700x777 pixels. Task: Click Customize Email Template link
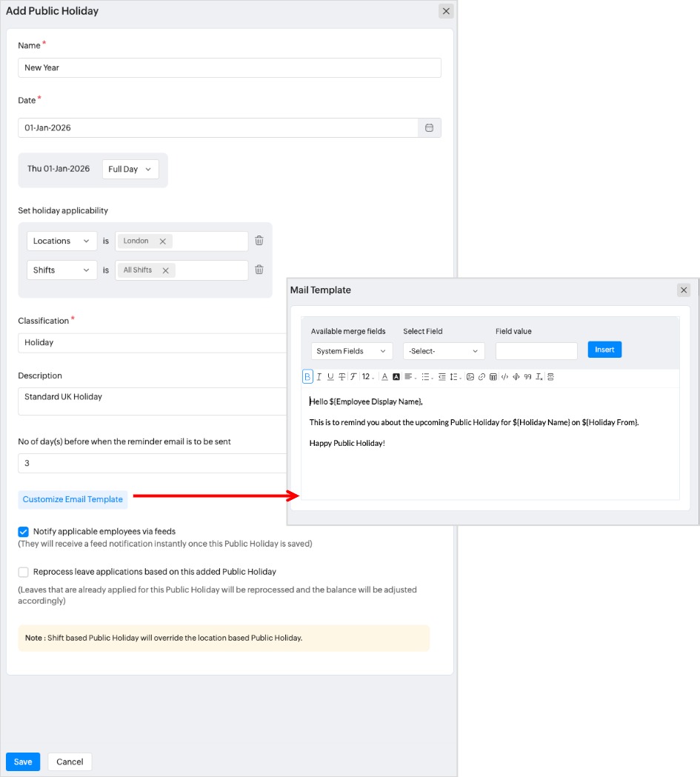coord(73,499)
